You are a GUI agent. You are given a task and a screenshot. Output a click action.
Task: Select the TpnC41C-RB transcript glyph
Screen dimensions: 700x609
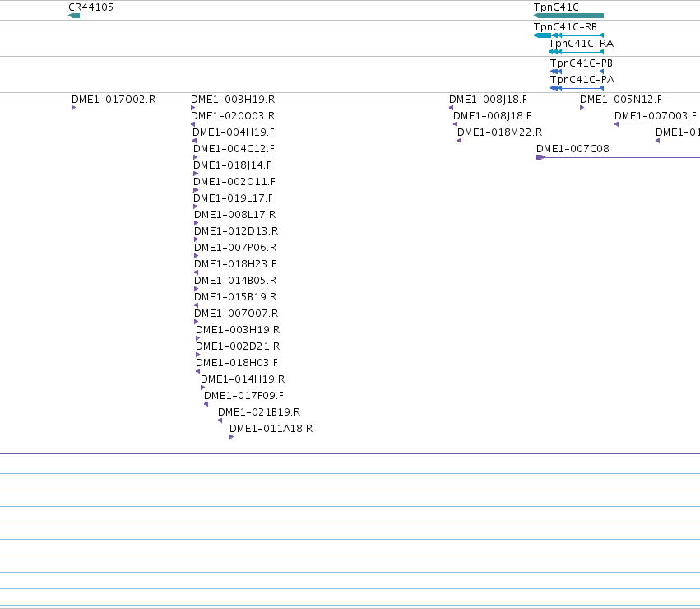point(568,35)
